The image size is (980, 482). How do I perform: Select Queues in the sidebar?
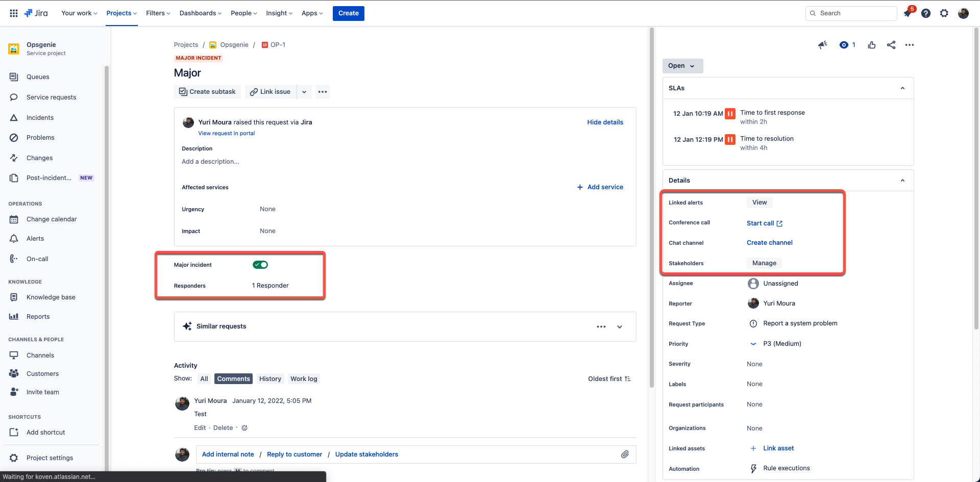[37, 77]
